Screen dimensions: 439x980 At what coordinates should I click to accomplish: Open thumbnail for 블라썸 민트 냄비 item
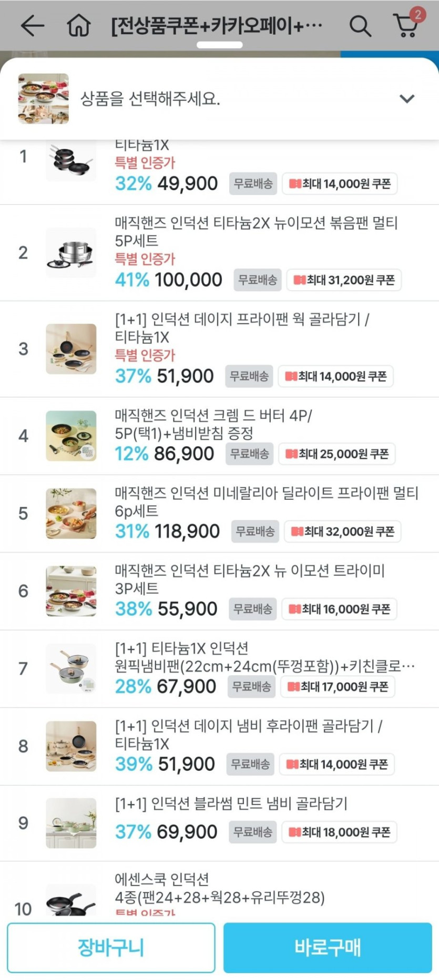click(71, 823)
